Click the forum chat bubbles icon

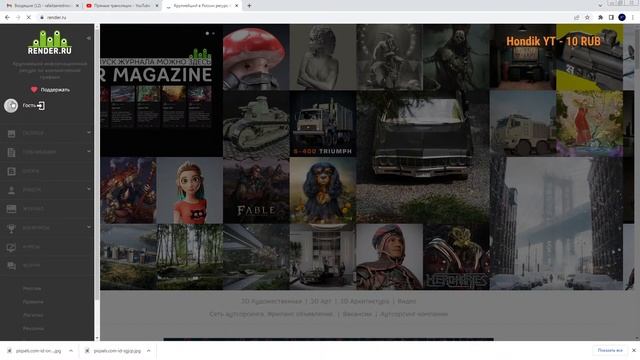(11, 266)
